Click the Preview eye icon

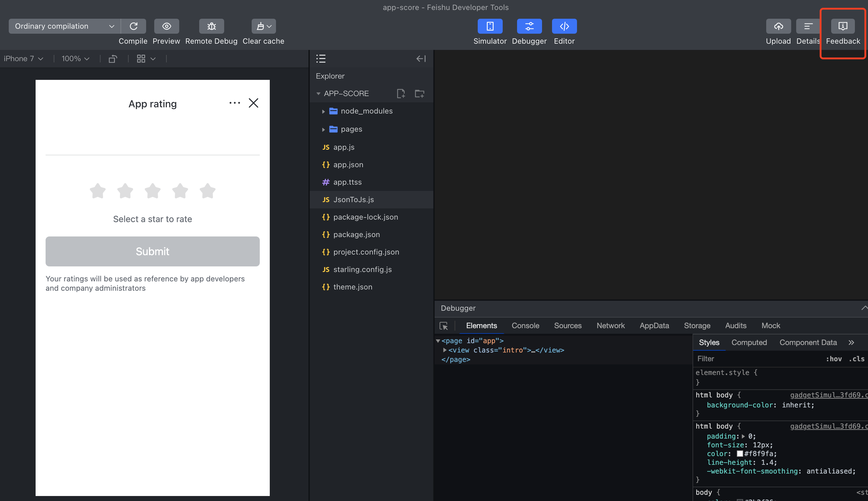click(x=167, y=26)
